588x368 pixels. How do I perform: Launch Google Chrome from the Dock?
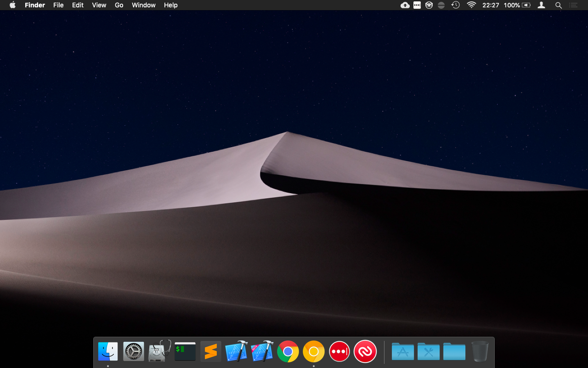[288, 352]
